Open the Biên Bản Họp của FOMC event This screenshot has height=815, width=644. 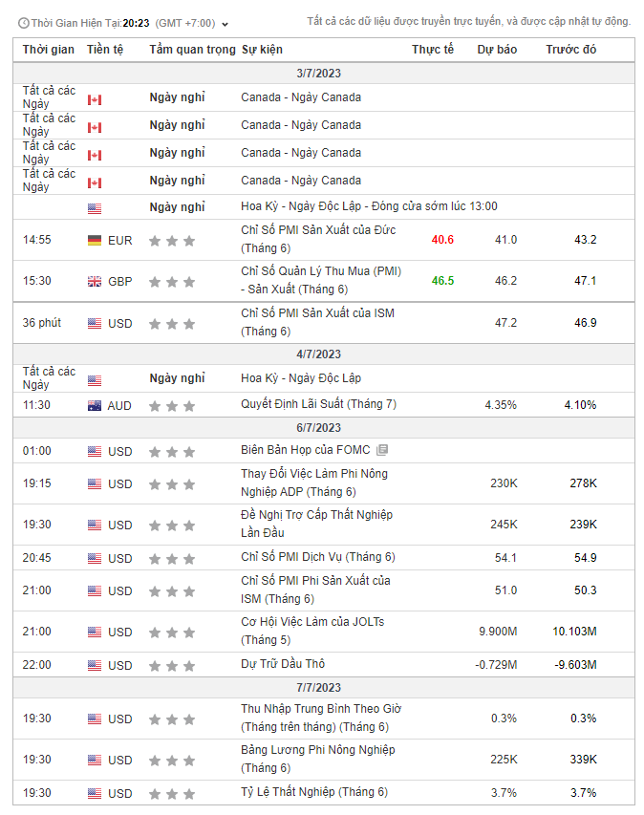pos(307,450)
